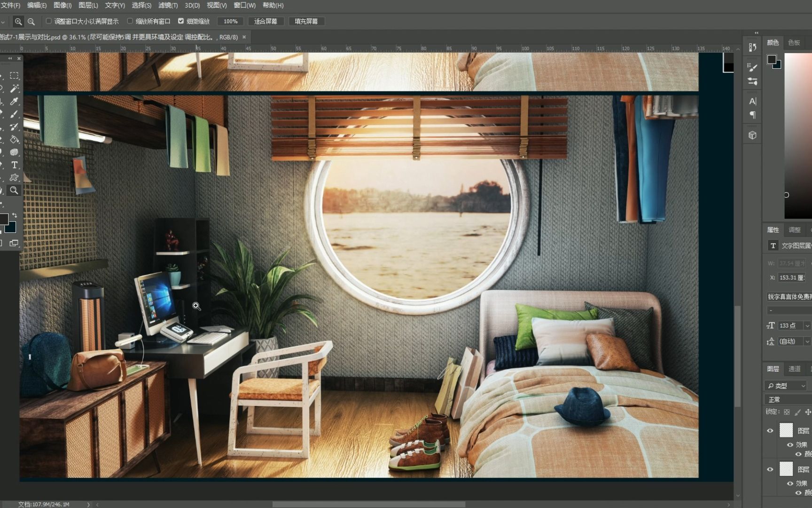Lock position move icon
Viewport: 812px width, 508px height.
808,412
